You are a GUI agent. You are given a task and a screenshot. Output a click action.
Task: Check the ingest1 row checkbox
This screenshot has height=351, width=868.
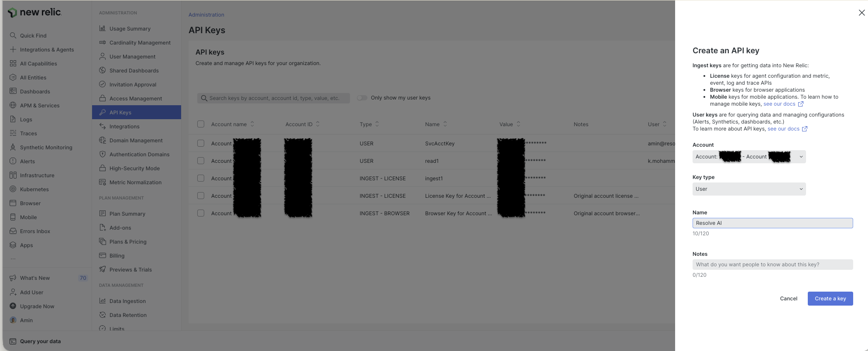[x=201, y=178]
